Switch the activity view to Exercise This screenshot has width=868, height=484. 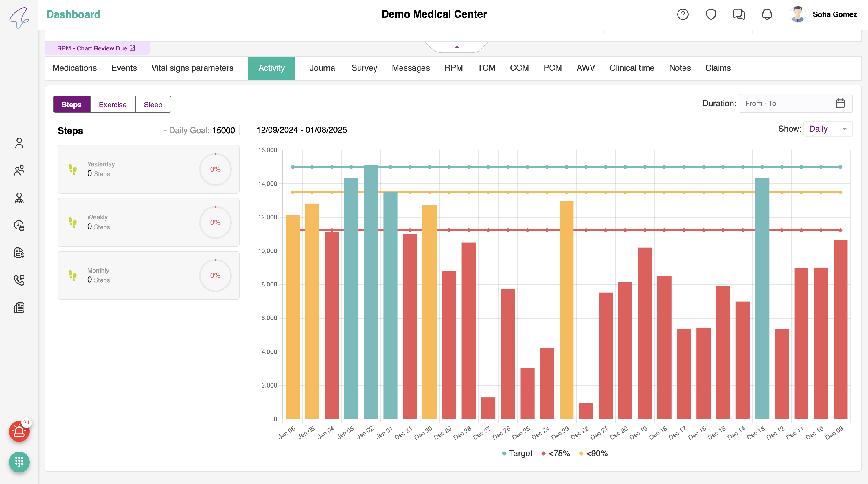(x=113, y=105)
